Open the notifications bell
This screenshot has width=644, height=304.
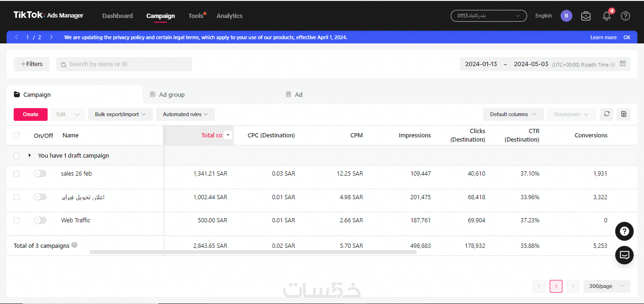[607, 16]
